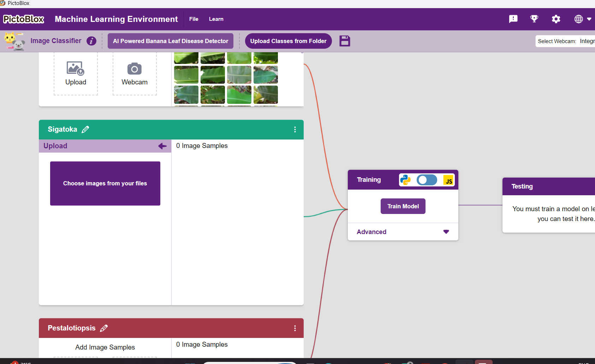
Task: Open the Select Webcam dropdown
Action: coord(565,41)
